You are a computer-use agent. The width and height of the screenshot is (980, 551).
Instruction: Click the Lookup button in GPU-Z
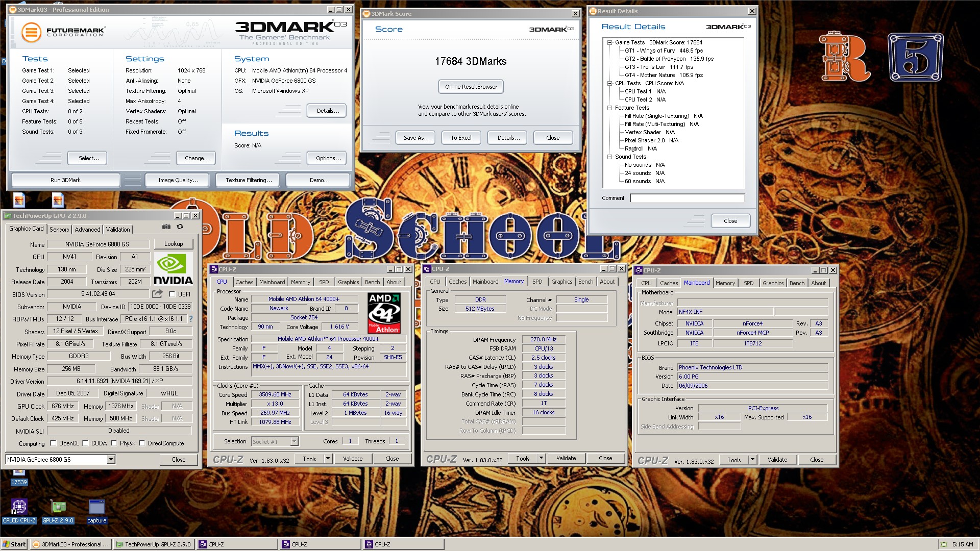174,244
